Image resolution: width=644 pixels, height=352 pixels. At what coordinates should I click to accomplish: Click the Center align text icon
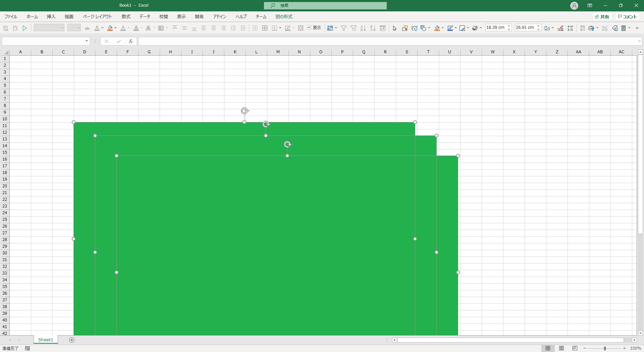(213, 28)
